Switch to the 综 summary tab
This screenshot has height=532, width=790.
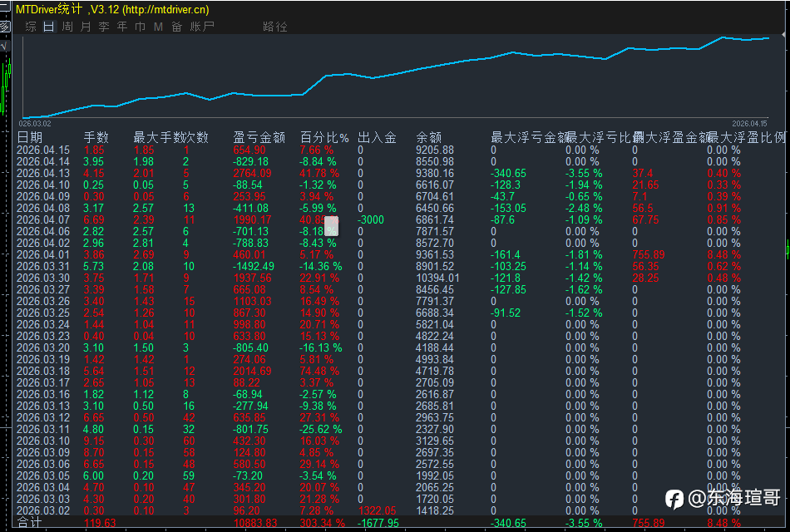(31, 27)
